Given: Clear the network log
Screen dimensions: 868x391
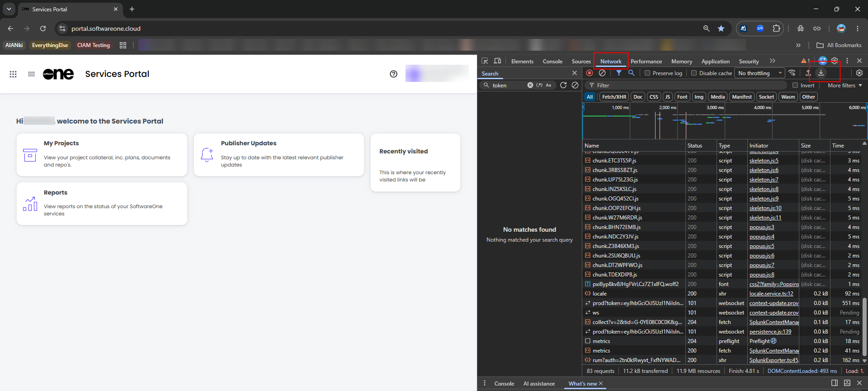Looking at the screenshot, I should (602, 73).
